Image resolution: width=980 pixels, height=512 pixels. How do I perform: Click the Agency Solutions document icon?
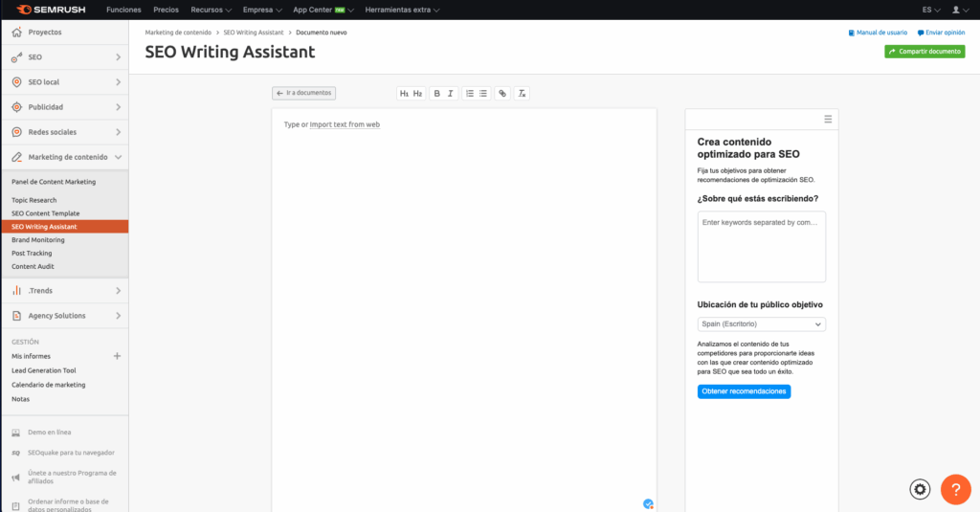pyautogui.click(x=17, y=316)
